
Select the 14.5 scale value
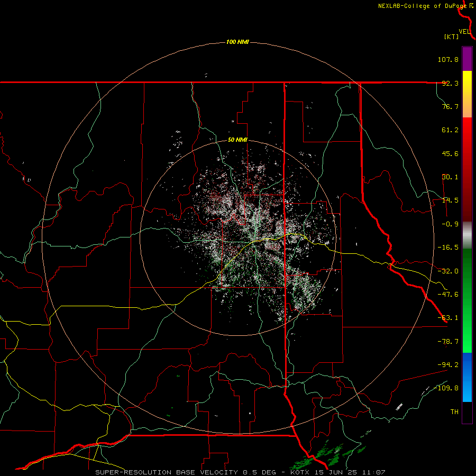pyautogui.click(x=450, y=200)
